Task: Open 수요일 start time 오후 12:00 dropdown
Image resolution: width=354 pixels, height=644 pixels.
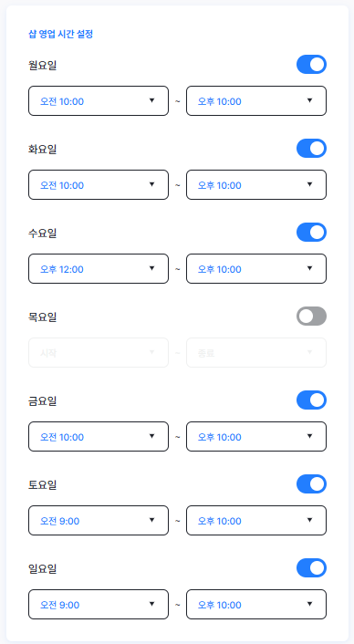Action: (99, 268)
